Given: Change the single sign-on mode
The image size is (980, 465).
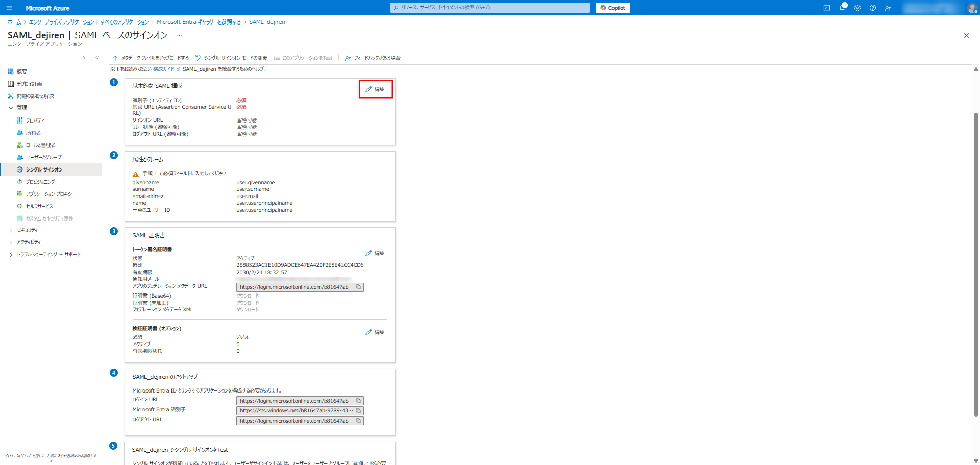Looking at the screenshot, I should coord(231,58).
